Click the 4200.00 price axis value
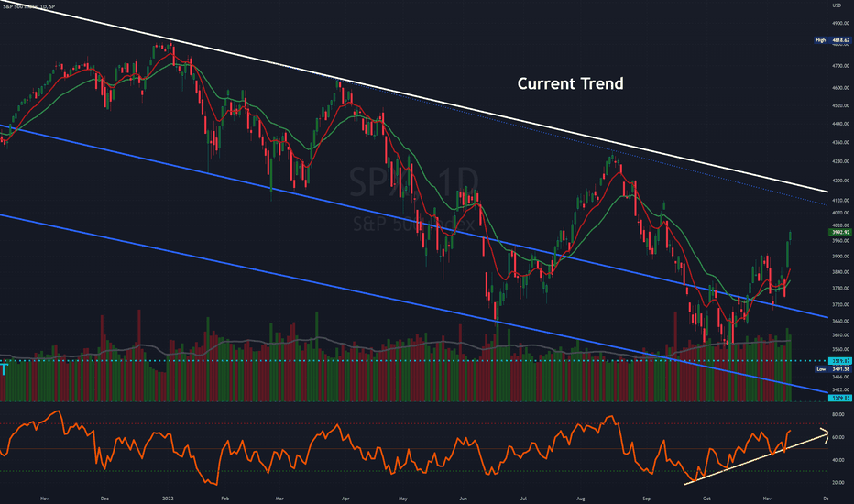 (840, 181)
